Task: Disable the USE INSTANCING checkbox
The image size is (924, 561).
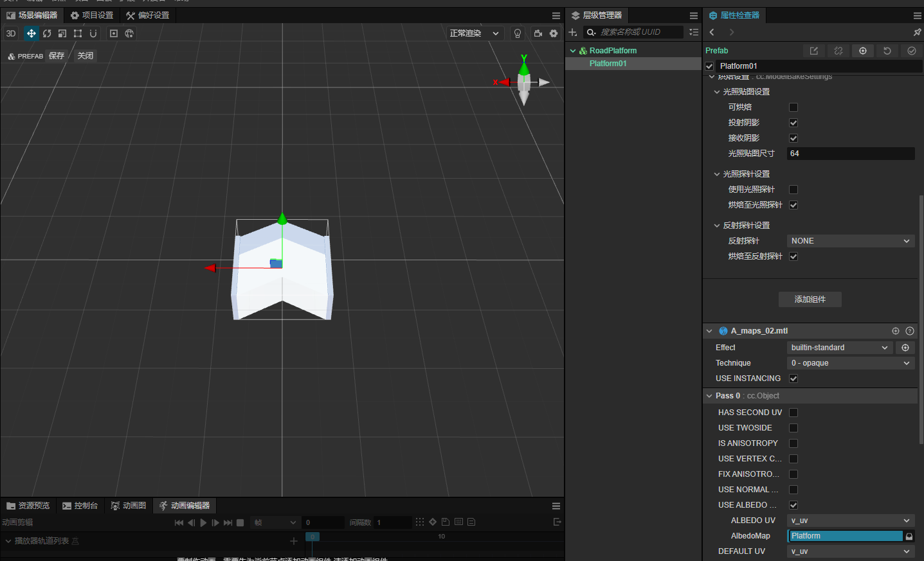Action: (793, 378)
